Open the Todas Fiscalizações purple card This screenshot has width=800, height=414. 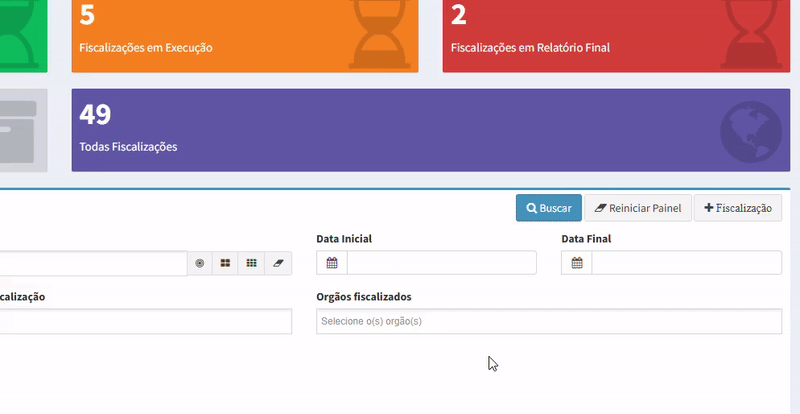point(431,130)
